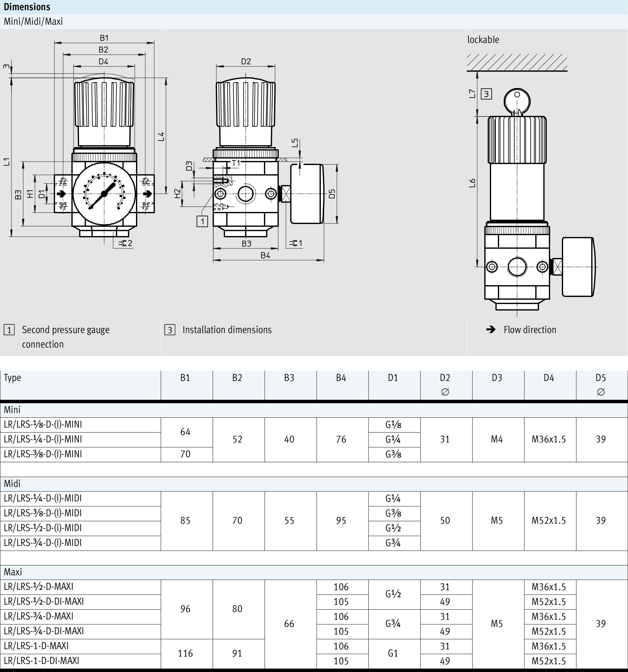Click the Dimensions heading
This screenshot has height=672, width=628.
[27, 7]
